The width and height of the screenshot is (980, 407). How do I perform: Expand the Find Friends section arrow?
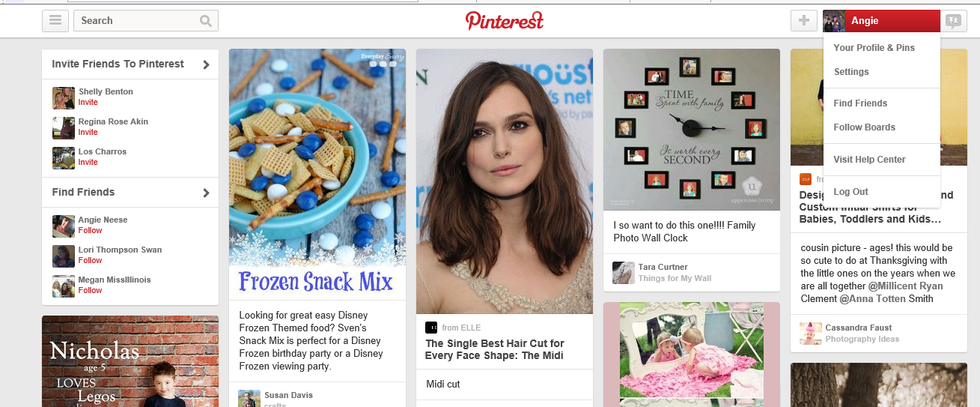coord(206,193)
